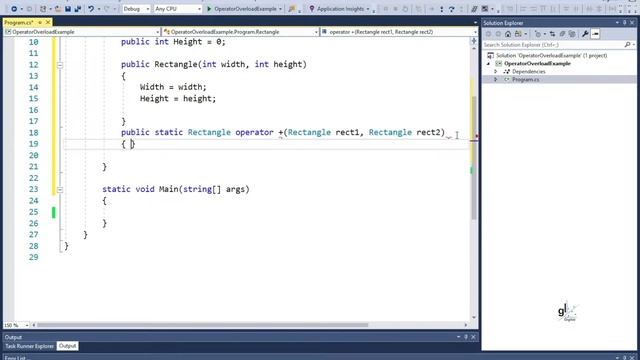
Task: Click the Home icon in Solution Explorer
Action: coord(508,34)
